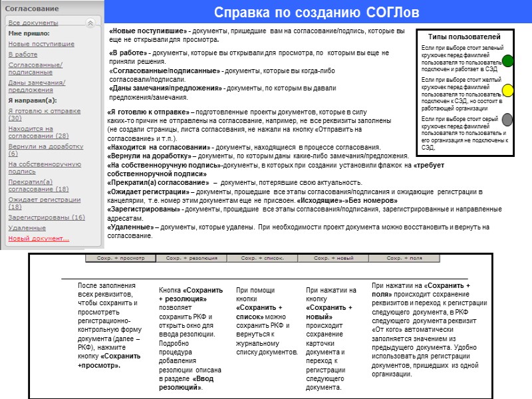
Task: Open Зарегистрированы (16) link
Action: coord(47,217)
